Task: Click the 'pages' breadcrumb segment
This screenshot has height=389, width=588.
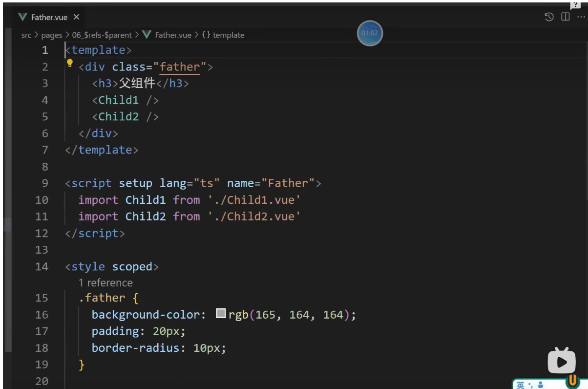Action: coord(52,35)
